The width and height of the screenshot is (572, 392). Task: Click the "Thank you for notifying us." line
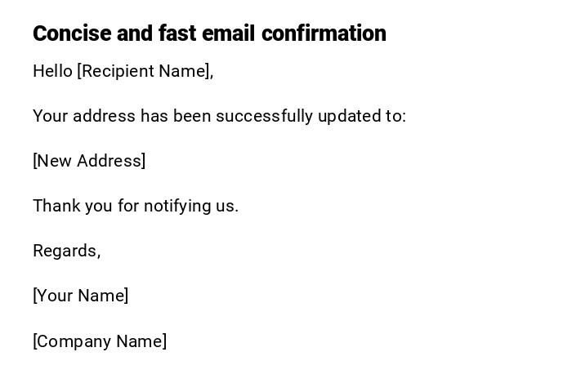pyautogui.click(x=136, y=206)
